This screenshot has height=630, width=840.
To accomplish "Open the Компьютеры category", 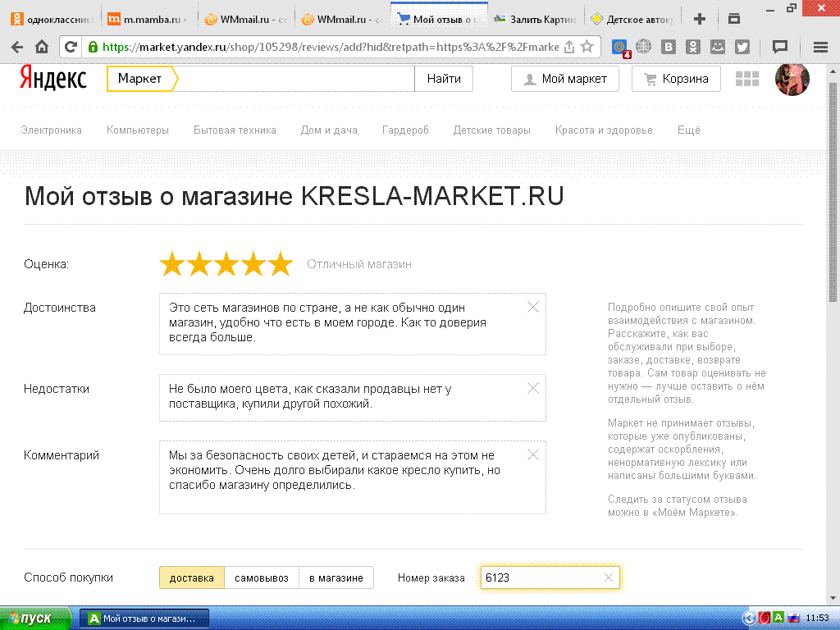I will pyautogui.click(x=138, y=130).
